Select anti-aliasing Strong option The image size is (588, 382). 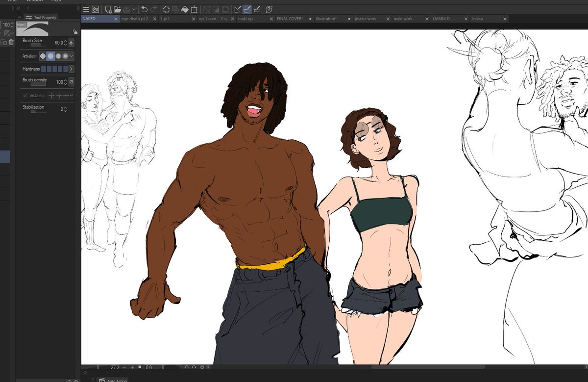tap(65, 56)
